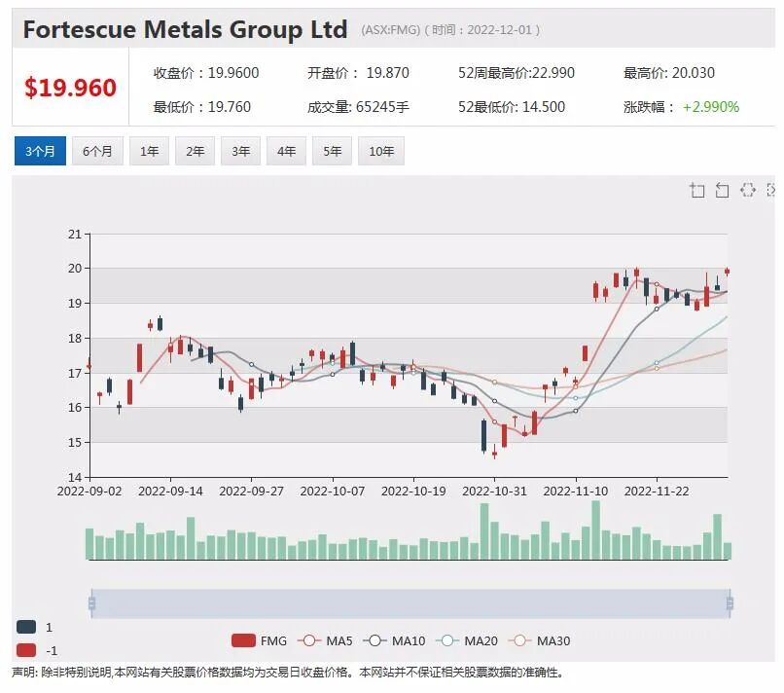Toggle the MA20 line in legend
Viewport: 784px width, 693px height.
coord(467,641)
